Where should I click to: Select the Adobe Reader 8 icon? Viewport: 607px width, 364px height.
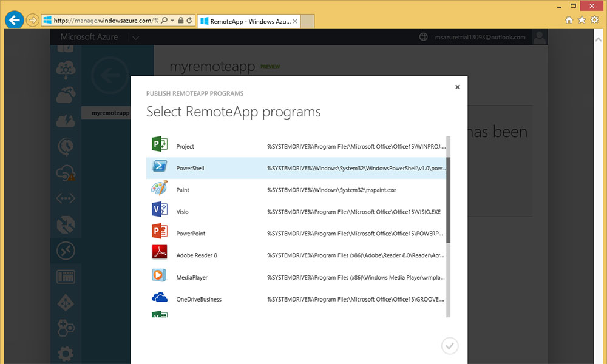160,252
